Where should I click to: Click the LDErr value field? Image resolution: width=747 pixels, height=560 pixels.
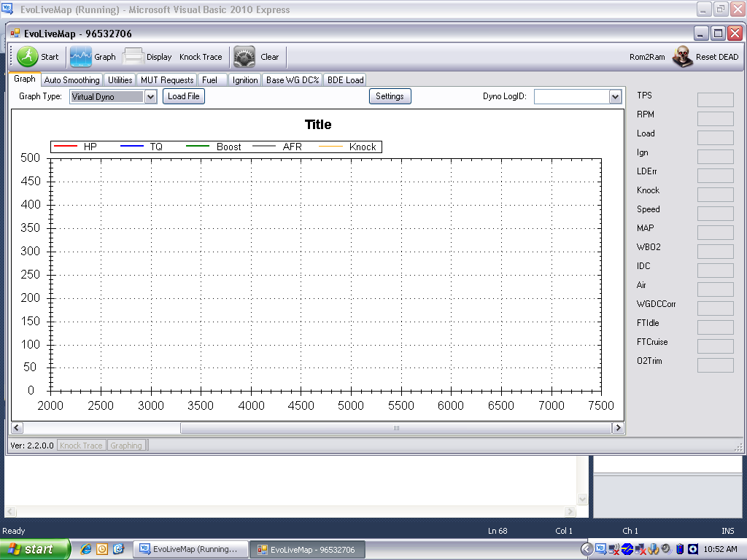(x=715, y=175)
